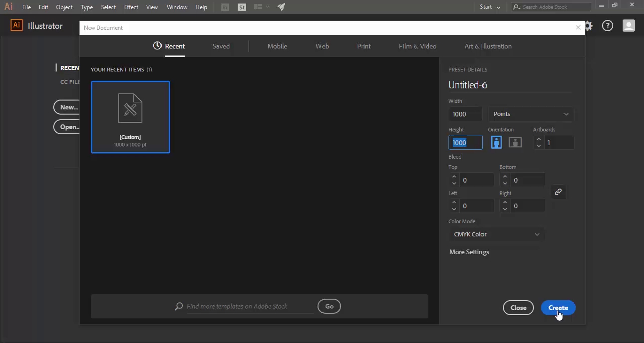This screenshot has height=343, width=644.
Task: Click the Find more templates search field
Action: pos(249,306)
